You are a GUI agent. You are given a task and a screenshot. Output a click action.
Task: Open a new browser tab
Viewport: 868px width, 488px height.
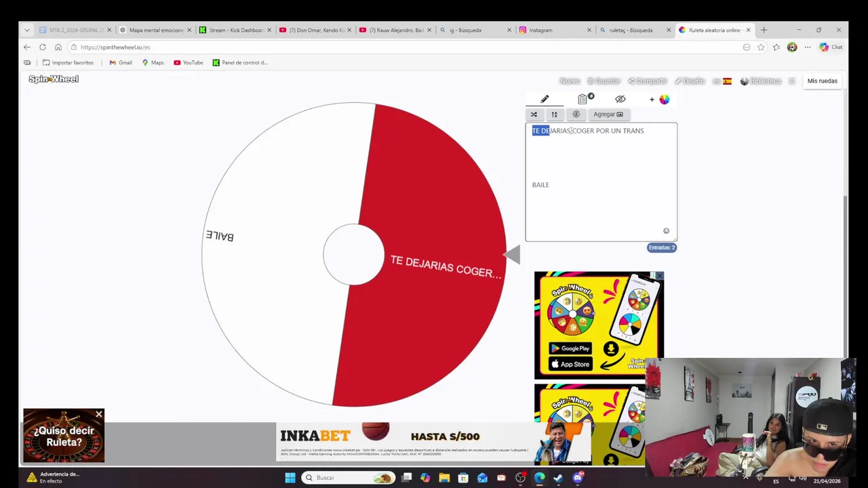tap(764, 30)
